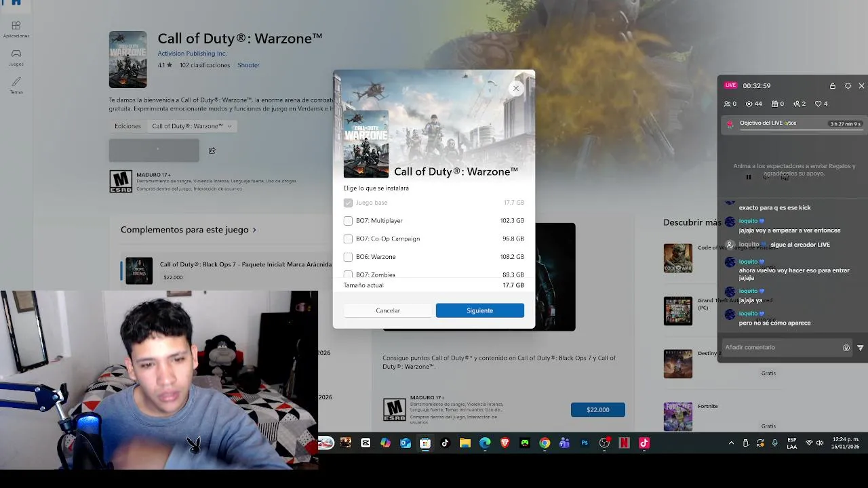Screen dimensions: 868x488
Task: Open the volume speaker tray icon
Action: click(x=820, y=443)
